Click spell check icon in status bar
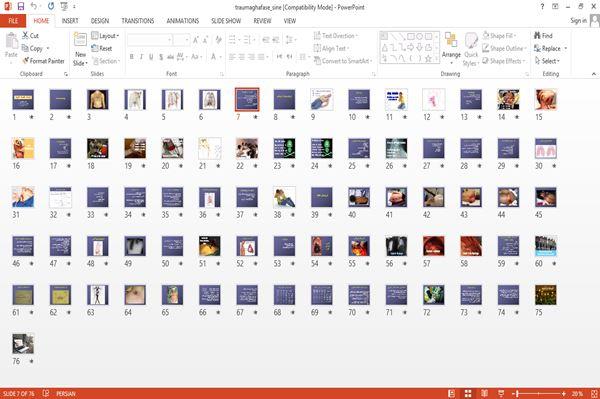 coord(46,393)
